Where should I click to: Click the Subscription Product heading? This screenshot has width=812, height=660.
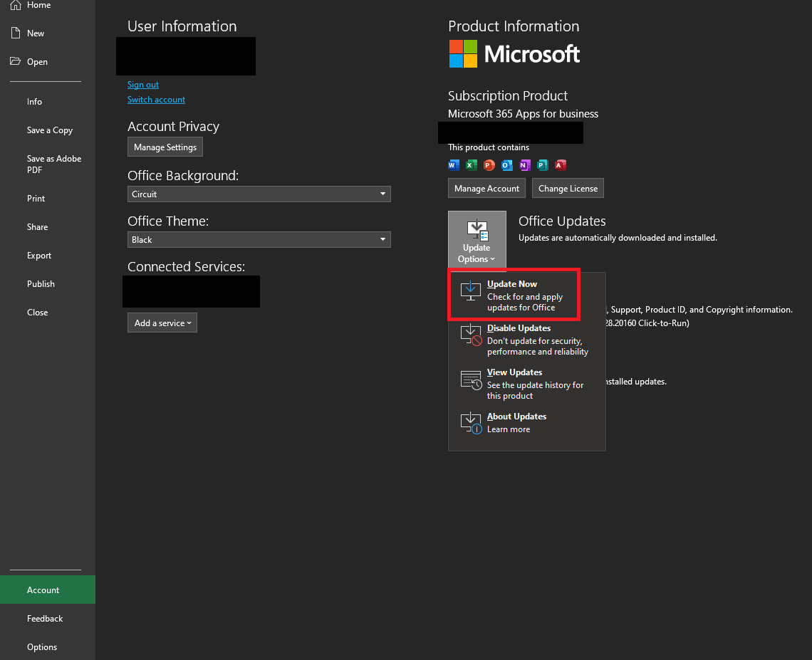(507, 96)
